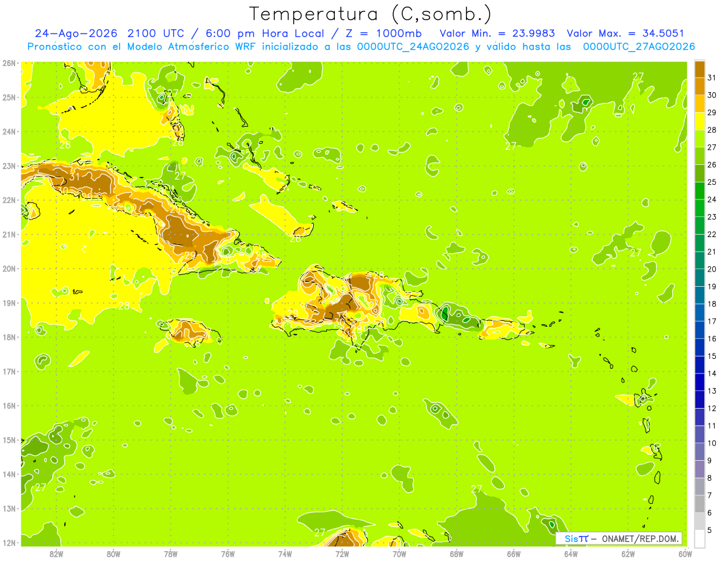The width and height of the screenshot is (728, 562).
Task: Click the '70W' longitude axis label
Action: click(399, 554)
